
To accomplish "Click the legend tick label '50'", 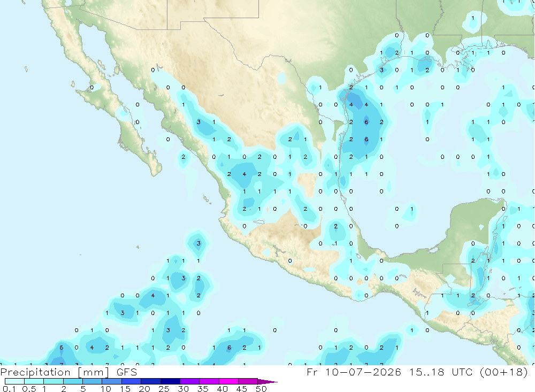I will click(x=262, y=389).
